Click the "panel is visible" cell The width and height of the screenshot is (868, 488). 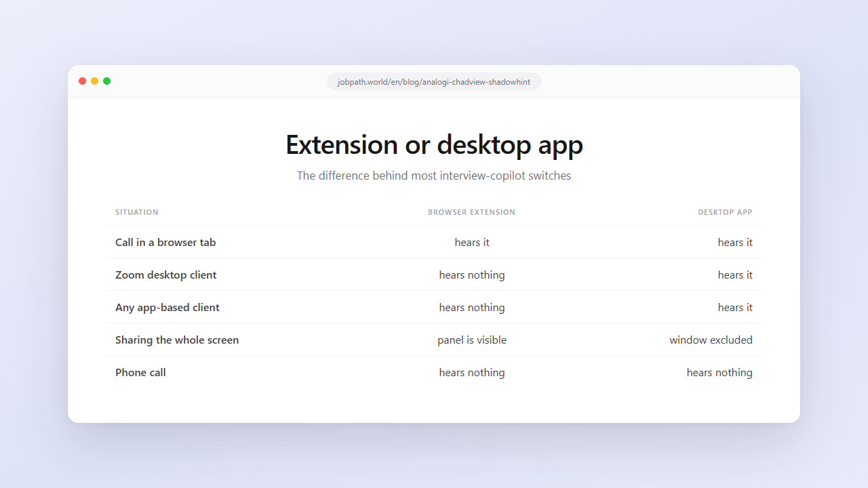point(472,340)
